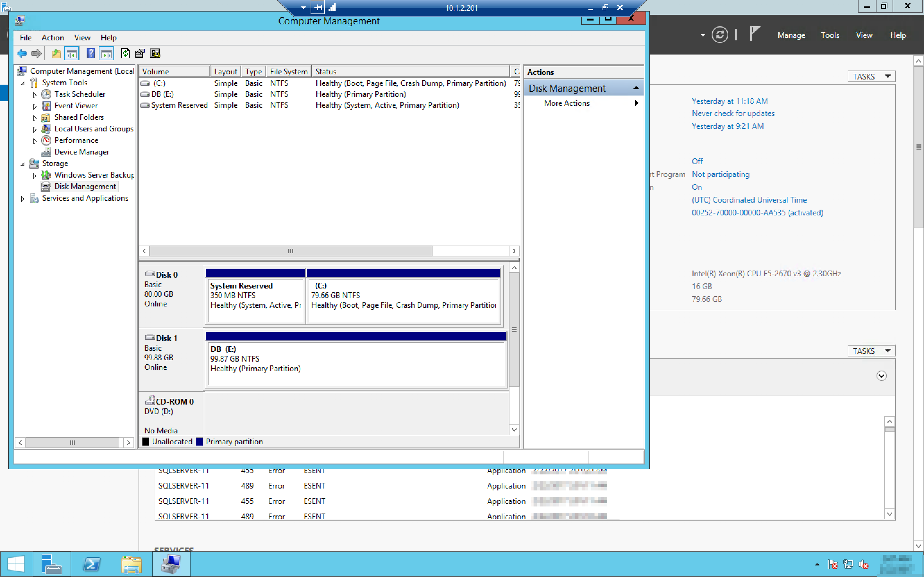The image size is (924, 577).
Task: Click the Refresh toolbar icon
Action: pos(125,54)
